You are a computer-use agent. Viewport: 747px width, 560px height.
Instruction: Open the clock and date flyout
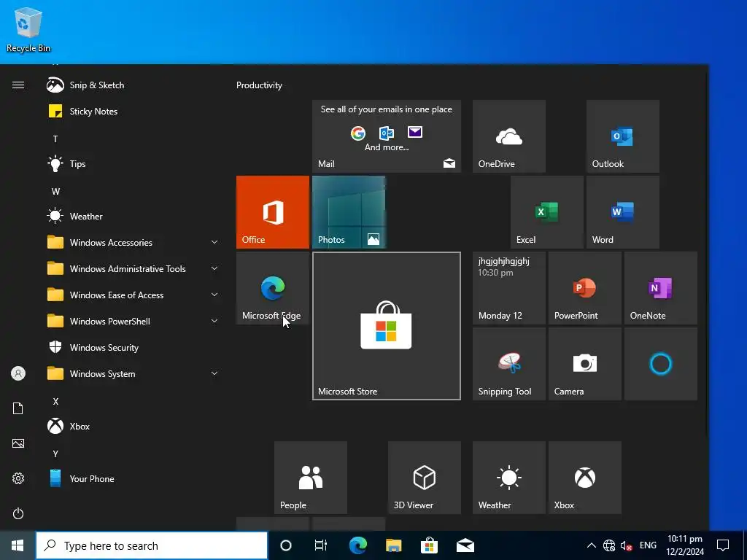tap(685, 545)
